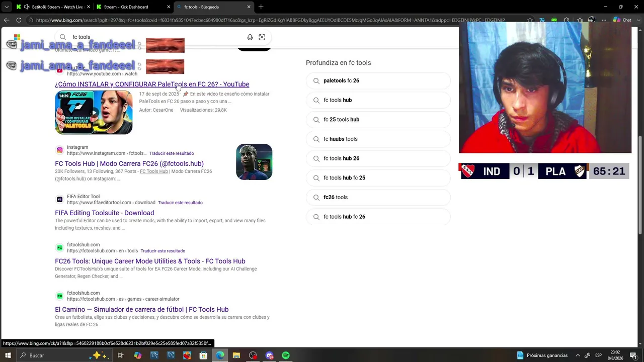Click the Bing voice search microphone icon
The width and height of the screenshot is (644, 362).
pos(250,37)
